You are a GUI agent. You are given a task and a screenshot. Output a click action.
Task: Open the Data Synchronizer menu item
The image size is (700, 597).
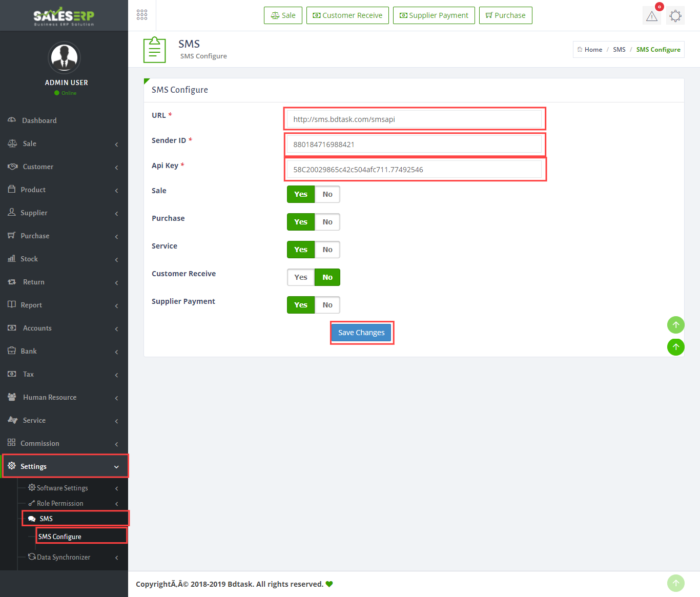[x=64, y=557]
